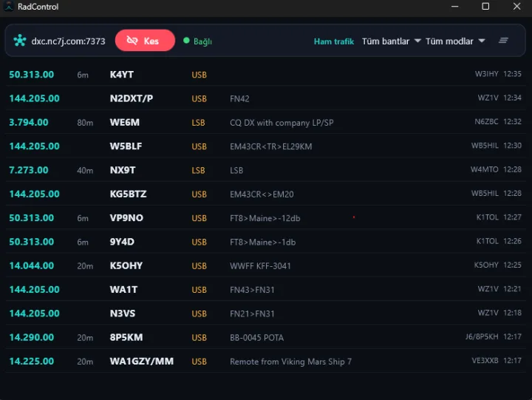Click comment 'FN43>FN31'

tap(252, 290)
